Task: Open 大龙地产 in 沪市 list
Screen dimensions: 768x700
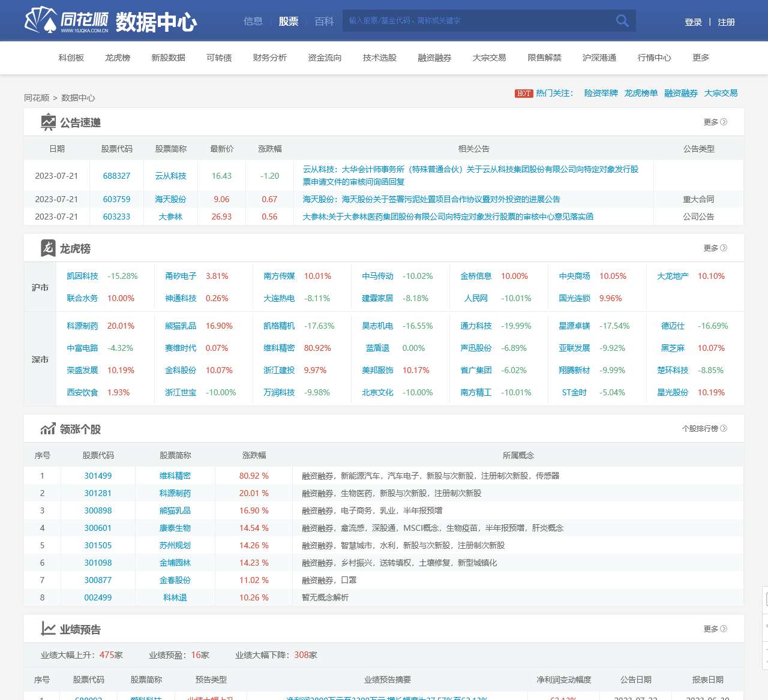Action: pyautogui.click(x=673, y=276)
